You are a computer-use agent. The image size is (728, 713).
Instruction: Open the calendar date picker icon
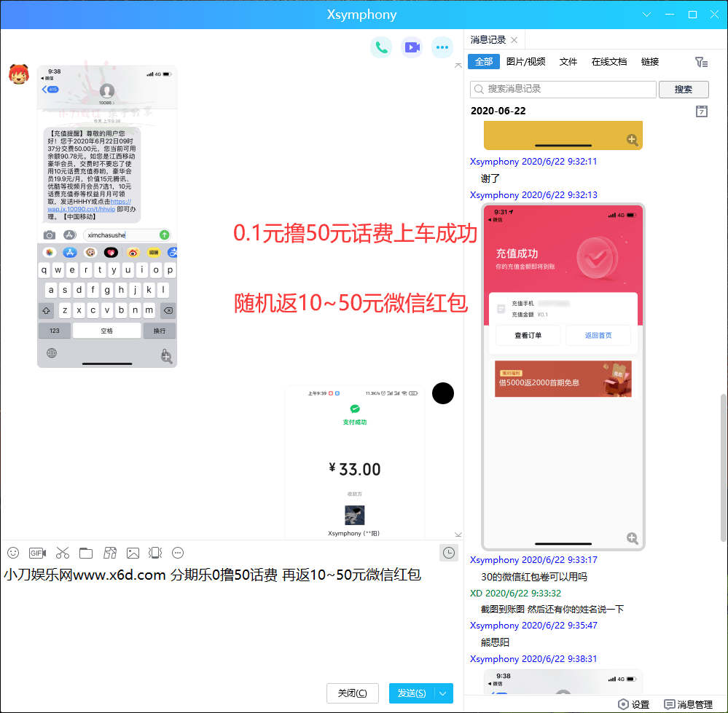point(702,111)
